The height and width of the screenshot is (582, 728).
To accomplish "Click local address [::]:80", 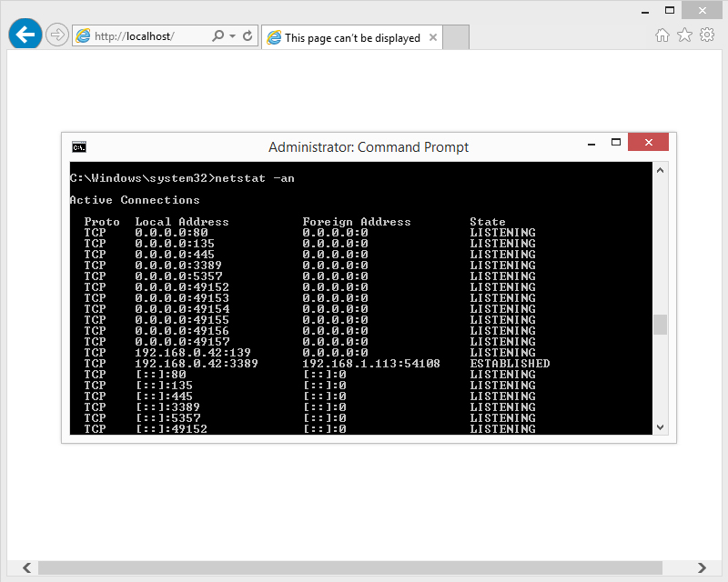I will tap(161, 375).
